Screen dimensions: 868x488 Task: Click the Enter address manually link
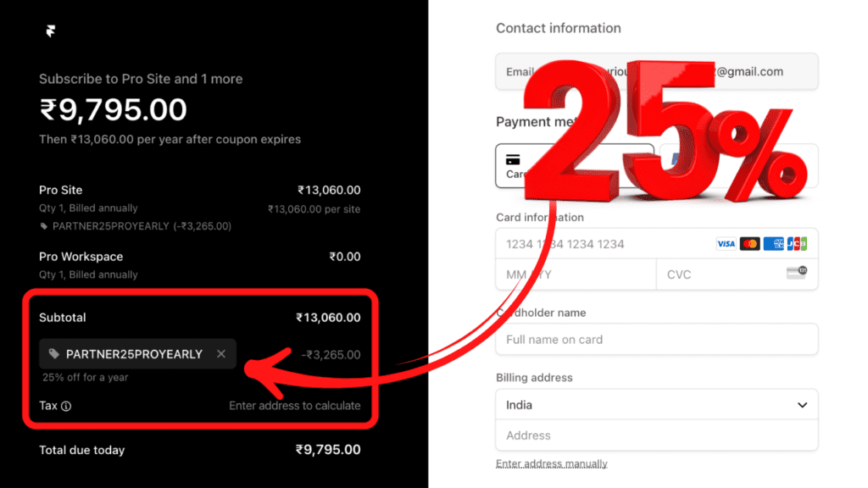(x=551, y=463)
